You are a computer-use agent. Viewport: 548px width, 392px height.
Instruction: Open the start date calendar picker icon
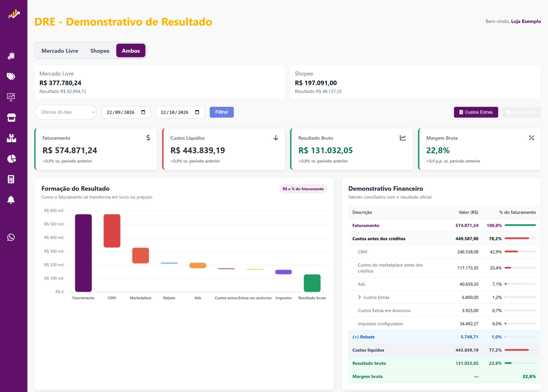tap(143, 112)
